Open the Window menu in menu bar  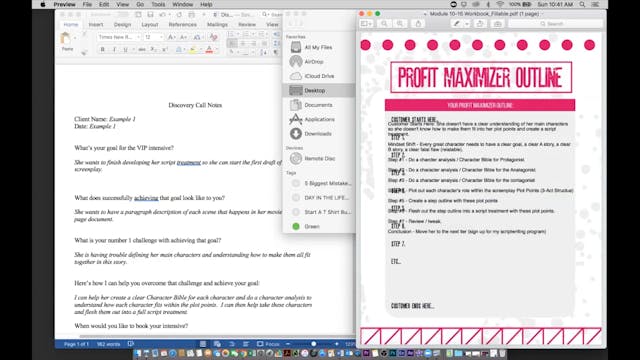(182, 4)
